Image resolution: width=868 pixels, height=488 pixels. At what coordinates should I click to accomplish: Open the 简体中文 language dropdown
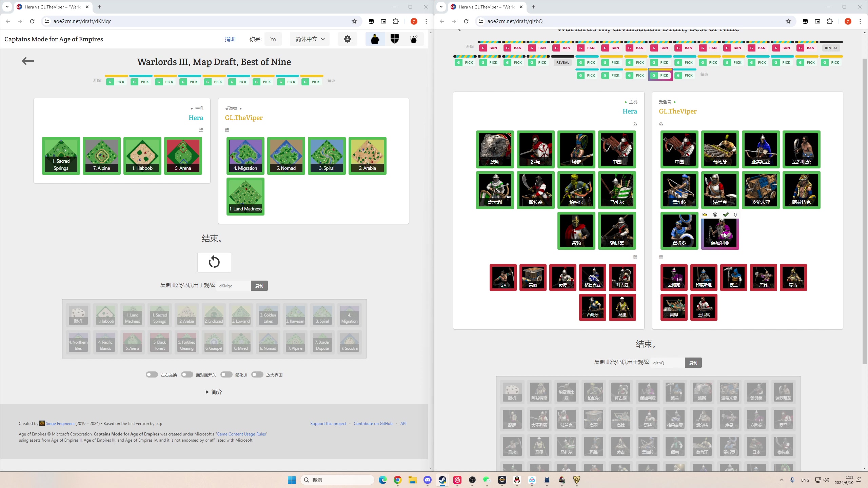click(310, 39)
